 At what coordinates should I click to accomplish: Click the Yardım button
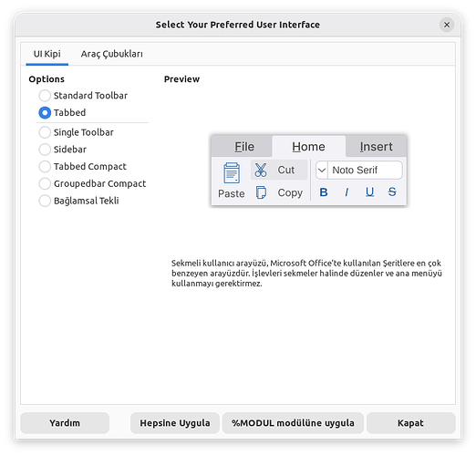[65, 423]
